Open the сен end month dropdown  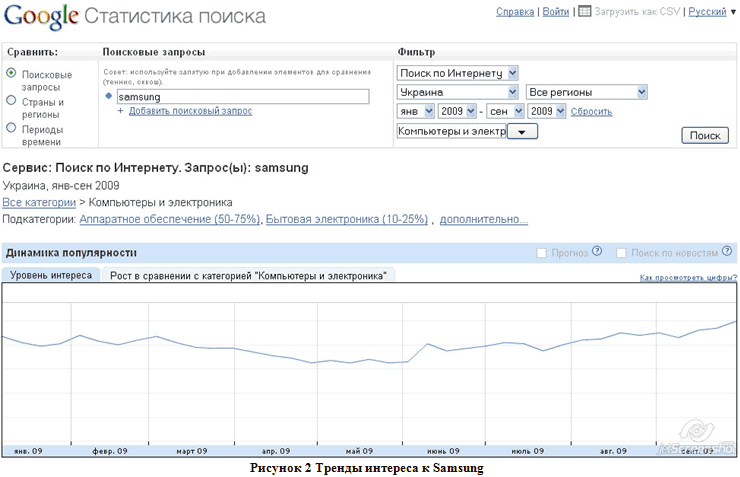[x=505, y=111]
